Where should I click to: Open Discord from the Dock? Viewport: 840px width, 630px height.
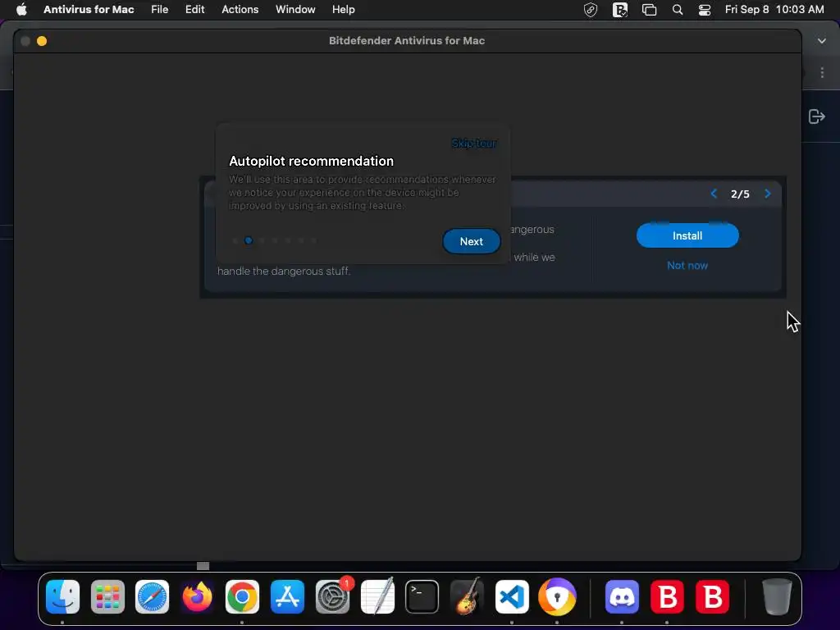(622, 597)
